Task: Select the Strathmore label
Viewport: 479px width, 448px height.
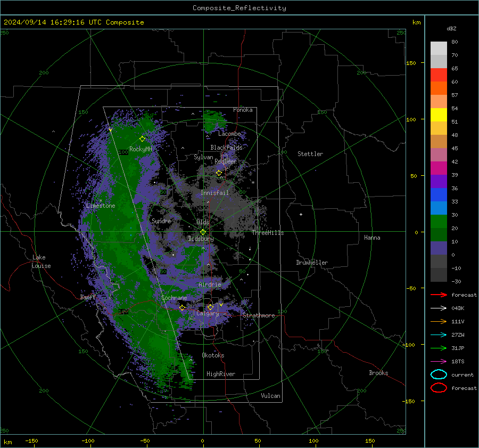Action: (x=259, y=315)
